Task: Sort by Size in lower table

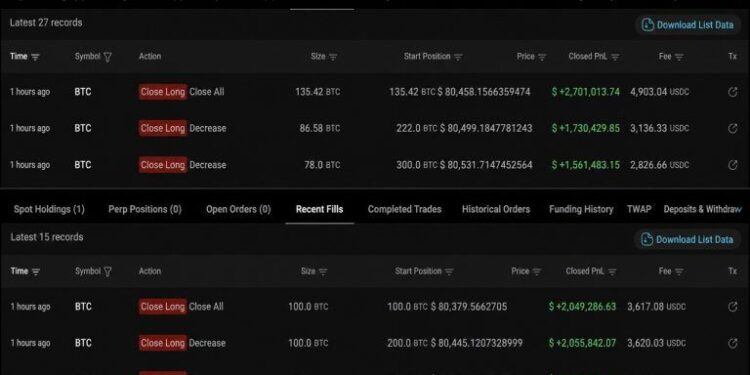Action: (x=323, y=272)
